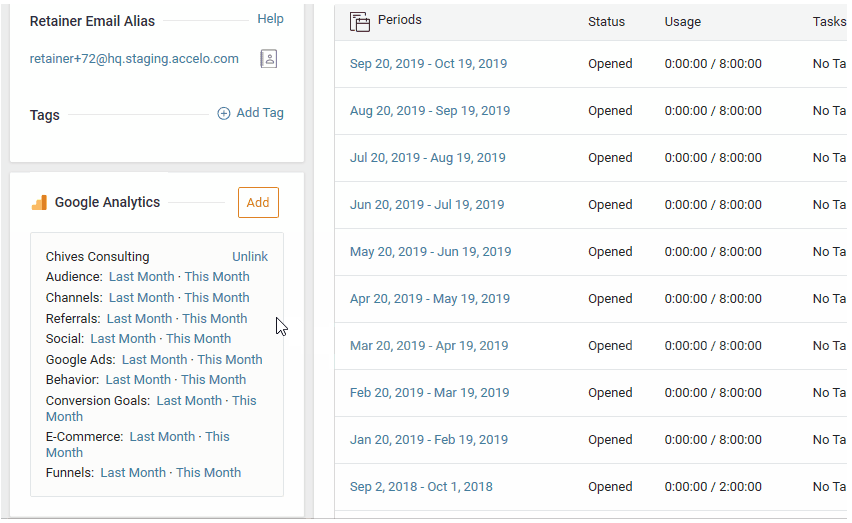
Task: Click Add Tag link
Action: point(260,113)
